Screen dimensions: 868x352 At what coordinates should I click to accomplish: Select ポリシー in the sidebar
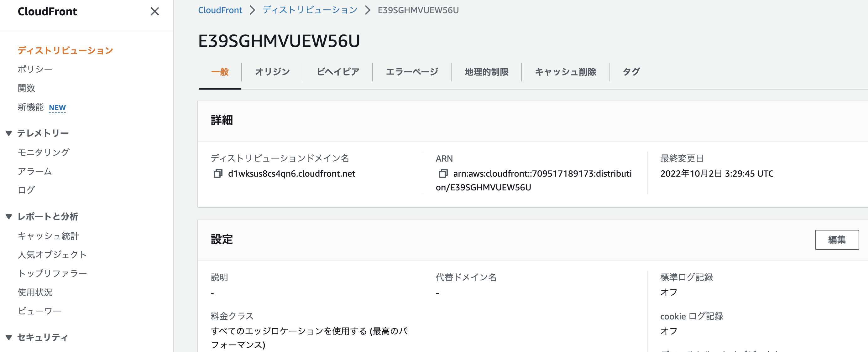(35, 69)
